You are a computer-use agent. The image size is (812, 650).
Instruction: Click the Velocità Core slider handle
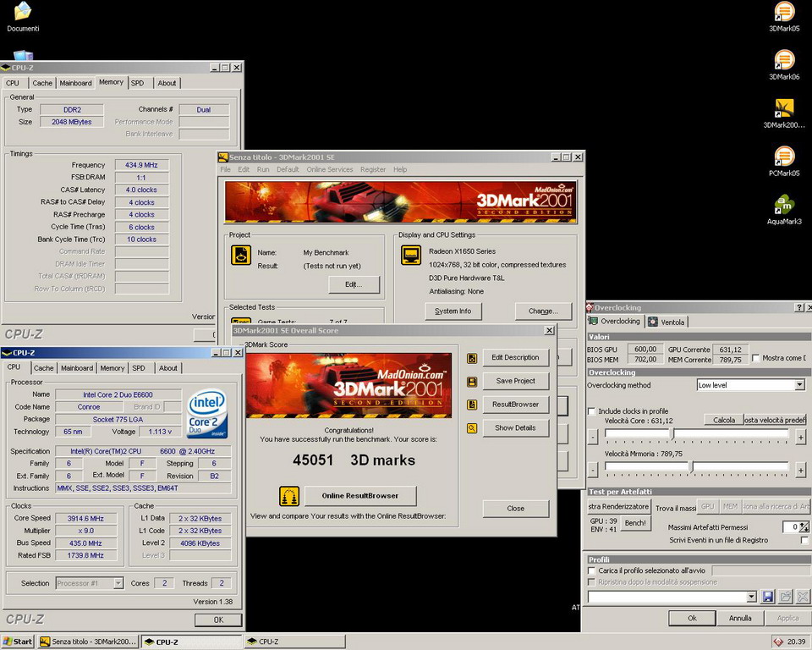click(672, 434)
